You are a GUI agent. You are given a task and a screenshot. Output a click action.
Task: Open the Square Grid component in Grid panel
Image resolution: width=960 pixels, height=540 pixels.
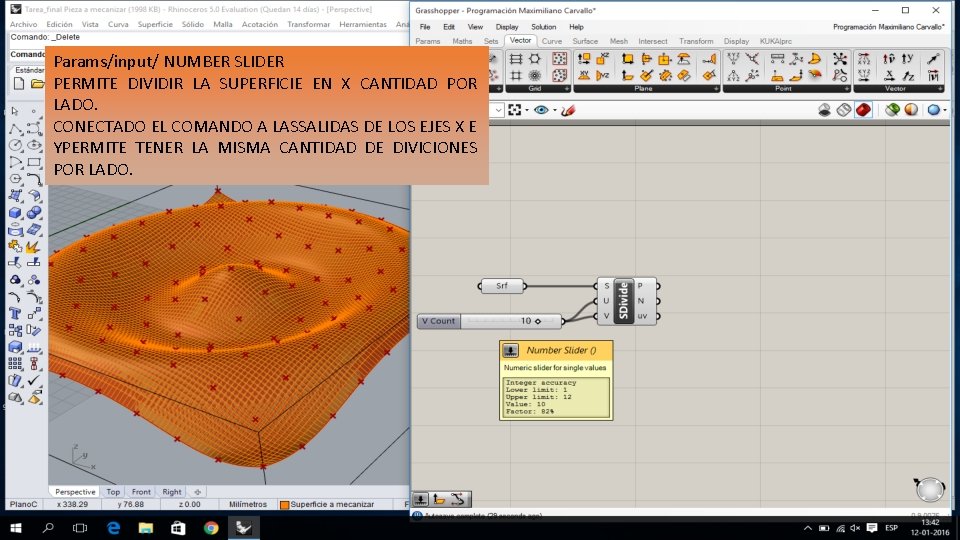516,75
